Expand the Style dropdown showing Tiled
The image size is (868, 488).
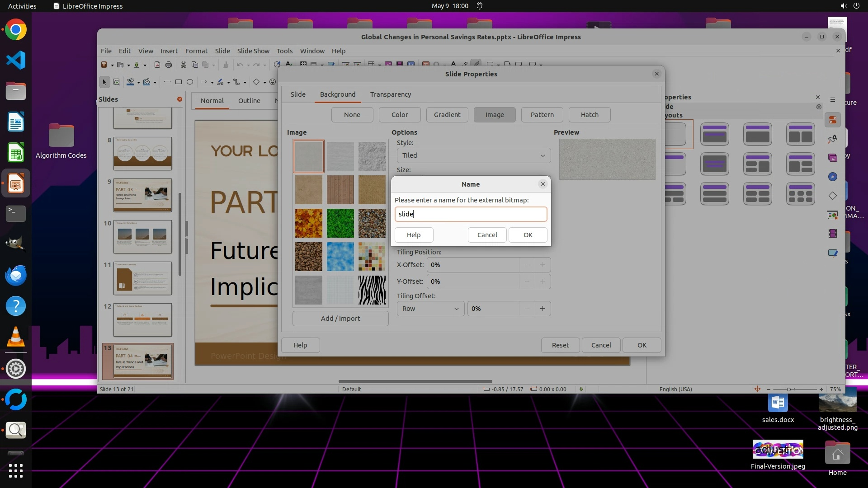473,155
